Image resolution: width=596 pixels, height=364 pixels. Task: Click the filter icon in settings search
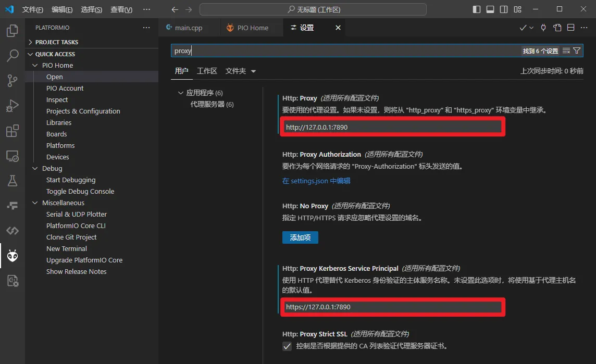pyautogui.click(x=577, y=51)
